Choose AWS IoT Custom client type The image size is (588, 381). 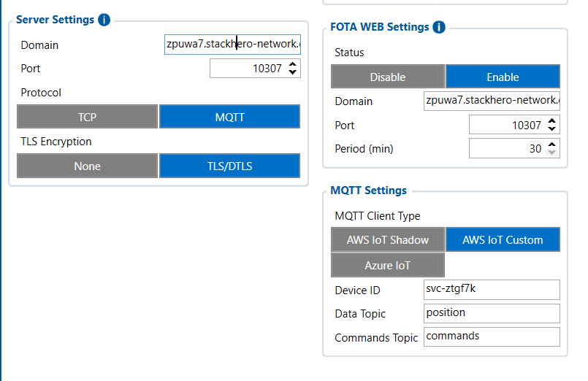click(503, 239)
